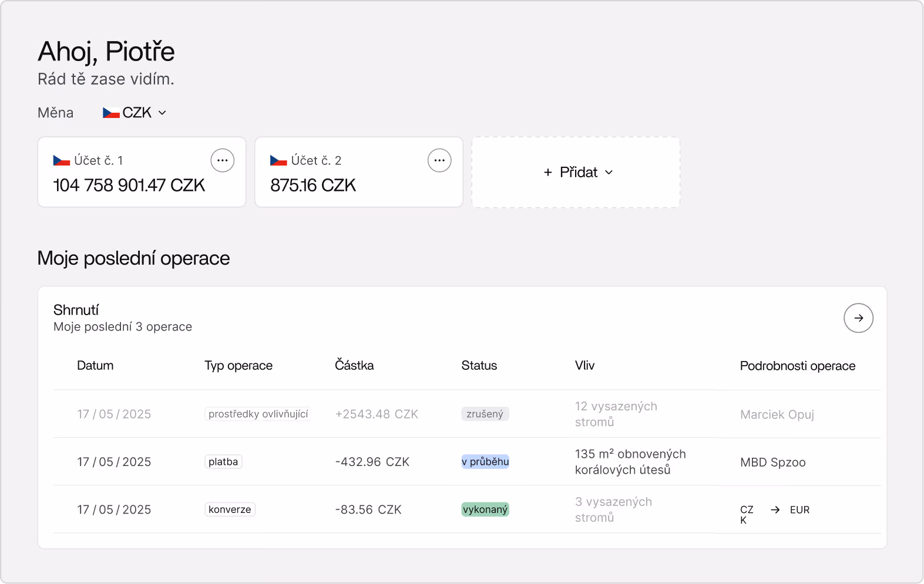Image resolution: width=924 pixels, height=584 pixels.
Task: Click the Účet č. 2 balance 875.16 CZK
Action: coord(313,185)
